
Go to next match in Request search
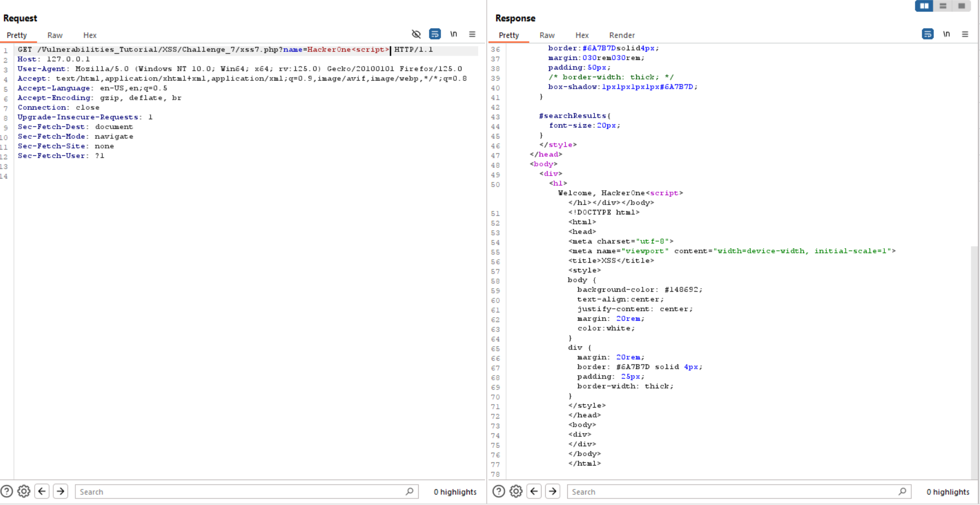point(60,491)
